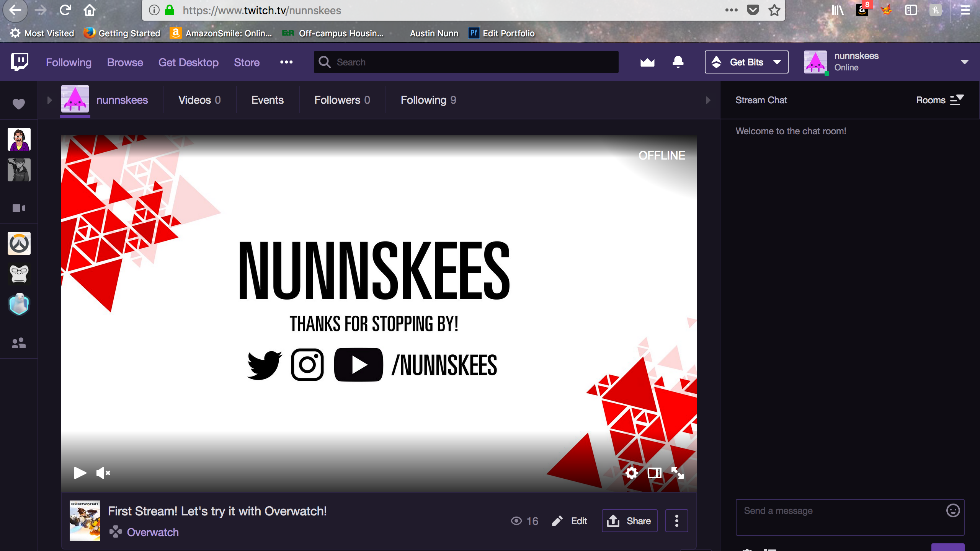Click the pencil Edit stream info

click(x=570, y=521)
